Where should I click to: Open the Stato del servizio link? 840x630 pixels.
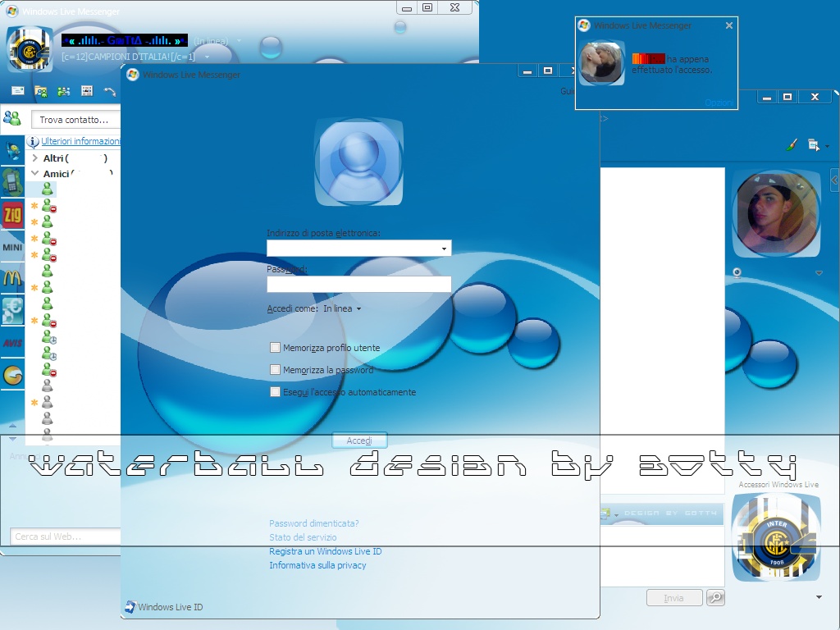point(303,537)
